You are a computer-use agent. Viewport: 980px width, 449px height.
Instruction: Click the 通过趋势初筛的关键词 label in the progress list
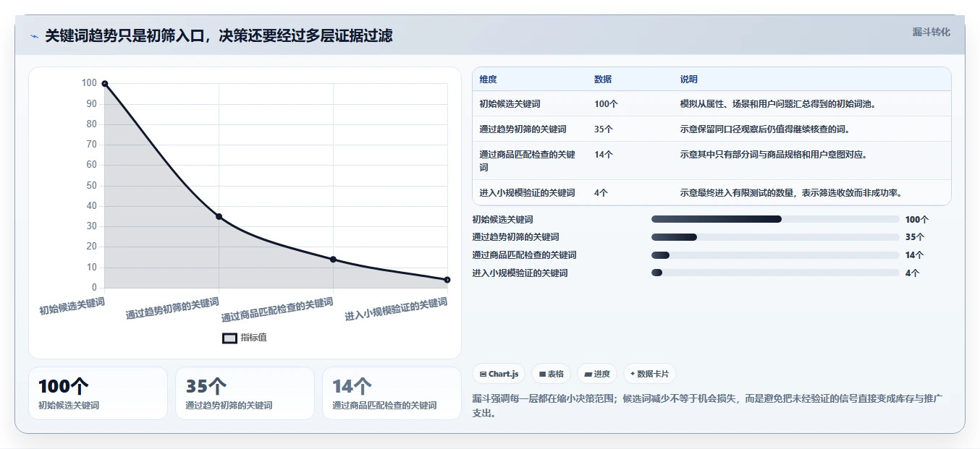[515, 237]
